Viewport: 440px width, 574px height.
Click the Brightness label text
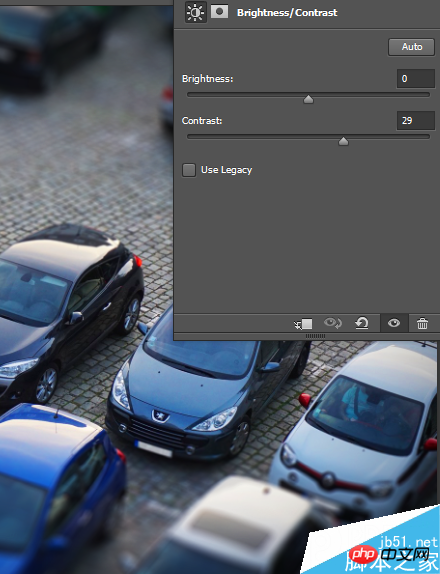pos(208,79)
